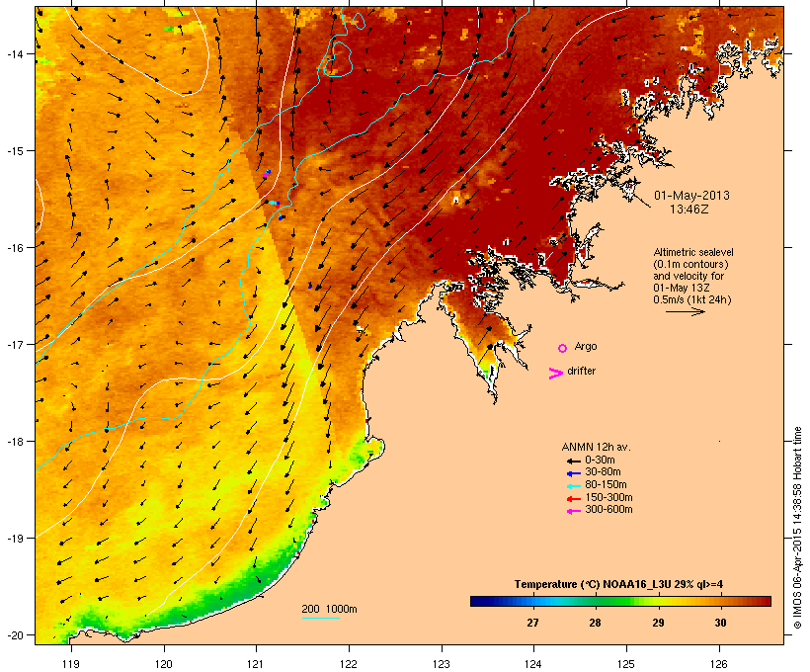
Task: Click the magenta Argo circle legend marker
Action: click(x=563, y=348)
